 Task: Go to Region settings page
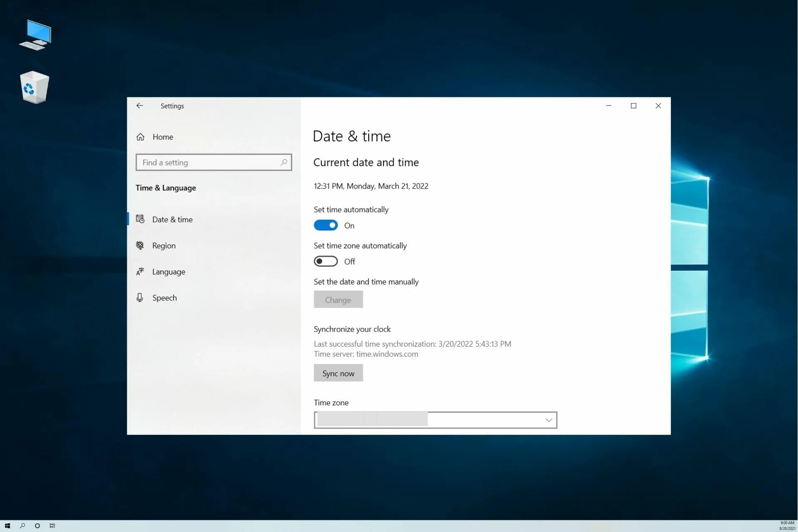(x=164, y=246)
